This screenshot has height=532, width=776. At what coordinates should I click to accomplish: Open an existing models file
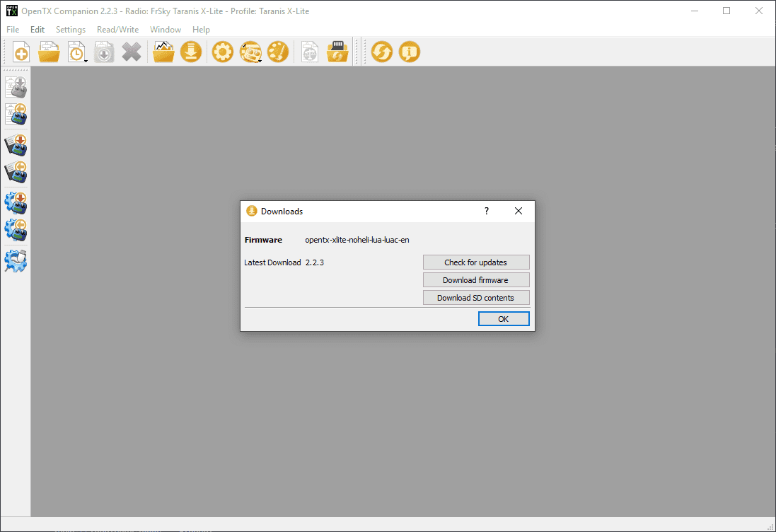click(x=49, y=52)
